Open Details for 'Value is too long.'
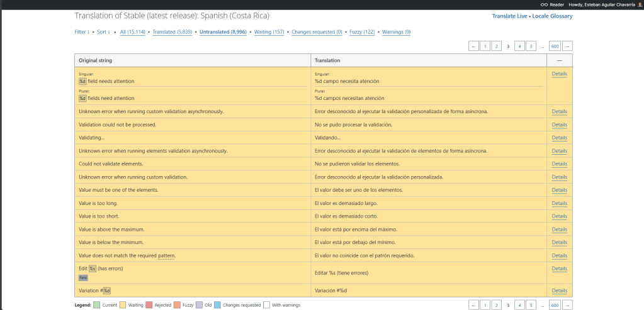Image resolution: width=644 pixels, height=310 pixels. point(560,203)
